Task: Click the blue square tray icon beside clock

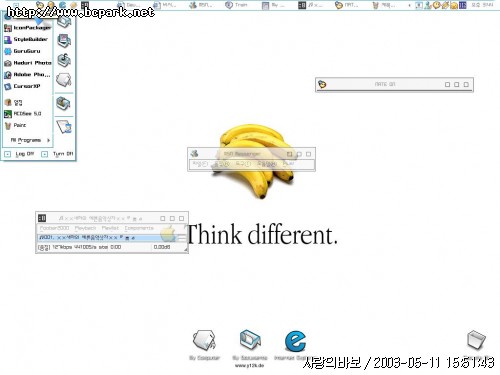Action: (x=462, y=5)
